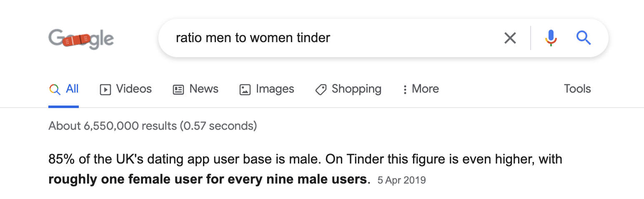The height and width of the screenshot is (199, 644).
Task: Open the Tools filter options
Action: point(577,89)
